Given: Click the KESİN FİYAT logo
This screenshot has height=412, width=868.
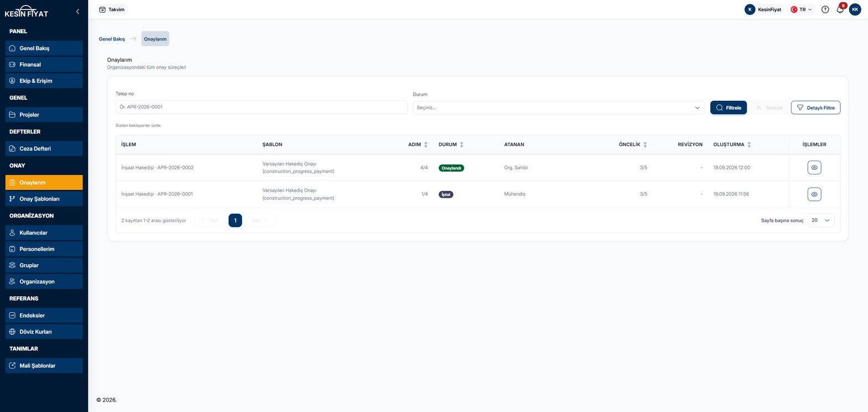Looking at the screenshot, I should pos(26,11).
